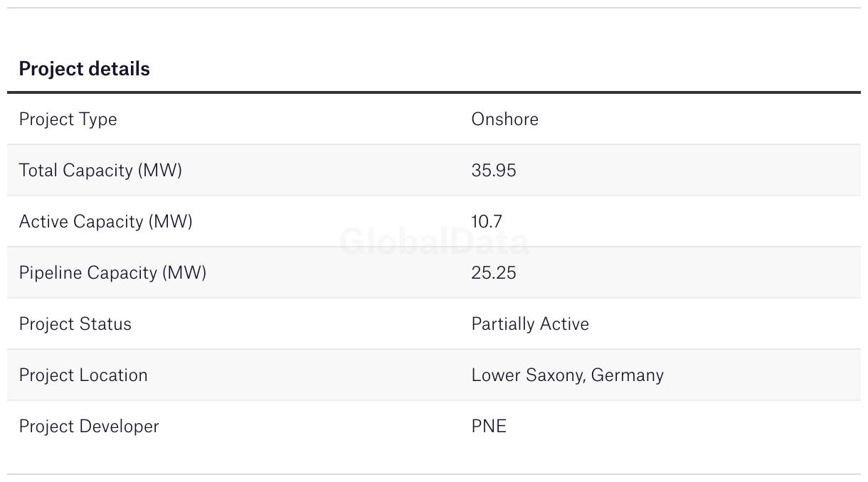Click the 35.95 total capacity value
The image size is (868, 482).
tap(493, 171)
